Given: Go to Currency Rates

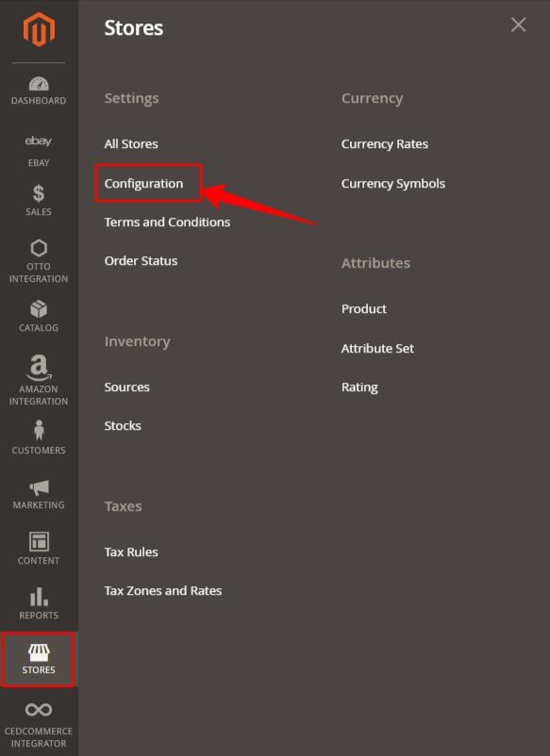Looking at the screenshot, I should [x=385, y=143].
